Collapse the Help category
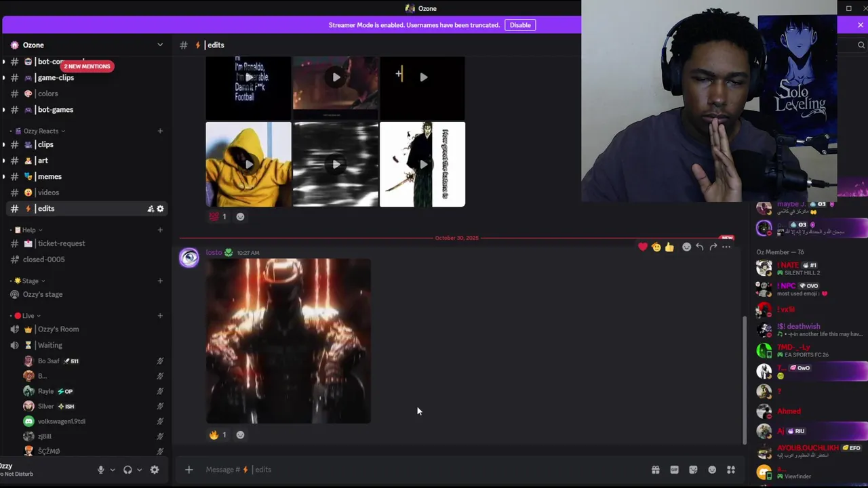868x488 pixels. pos(28,230)
